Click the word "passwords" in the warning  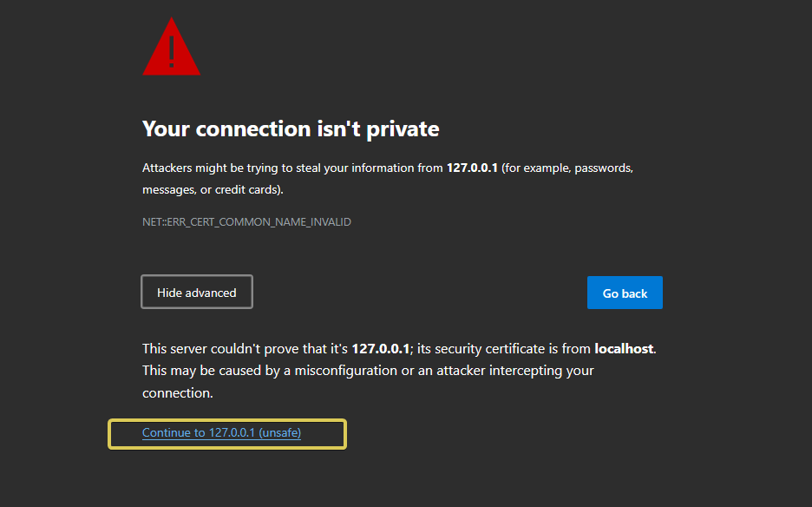coord(603,168)
